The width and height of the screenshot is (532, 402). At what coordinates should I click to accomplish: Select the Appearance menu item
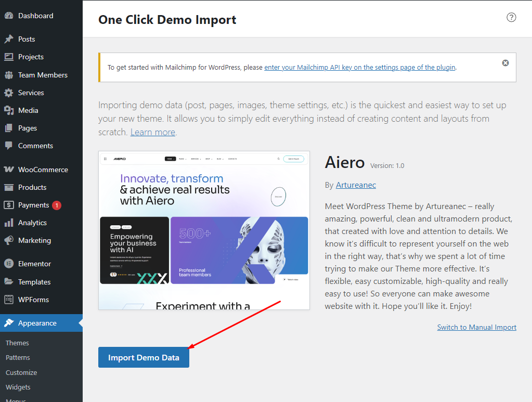pos(41,323)
